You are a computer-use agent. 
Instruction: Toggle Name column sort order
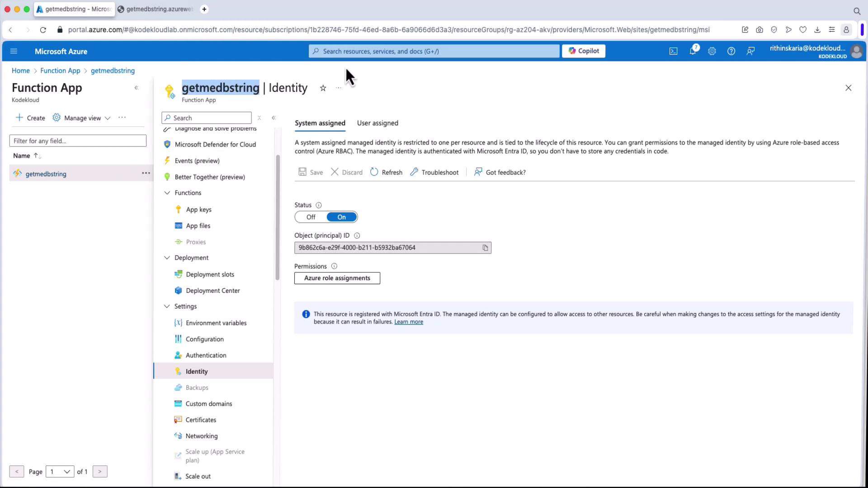click(x=37, y=155)
